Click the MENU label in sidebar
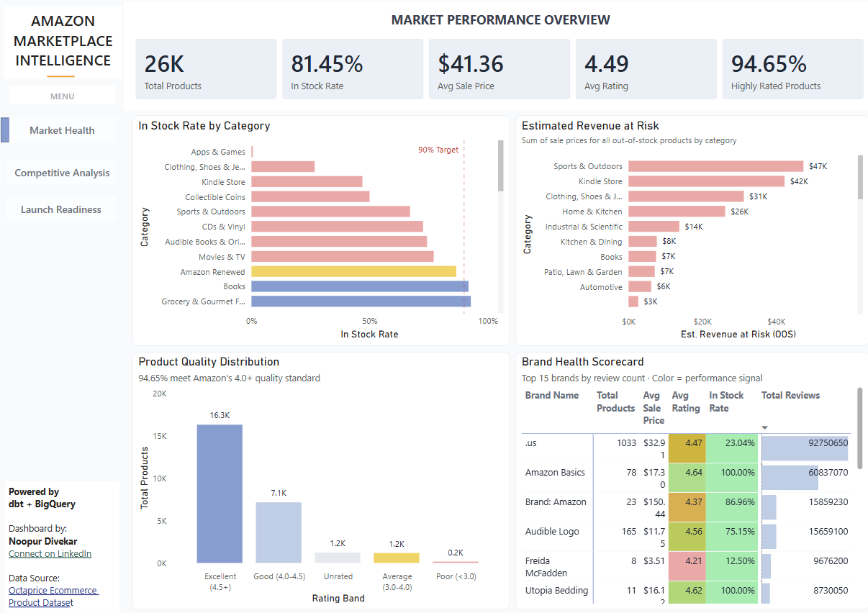 click(63, 96)
